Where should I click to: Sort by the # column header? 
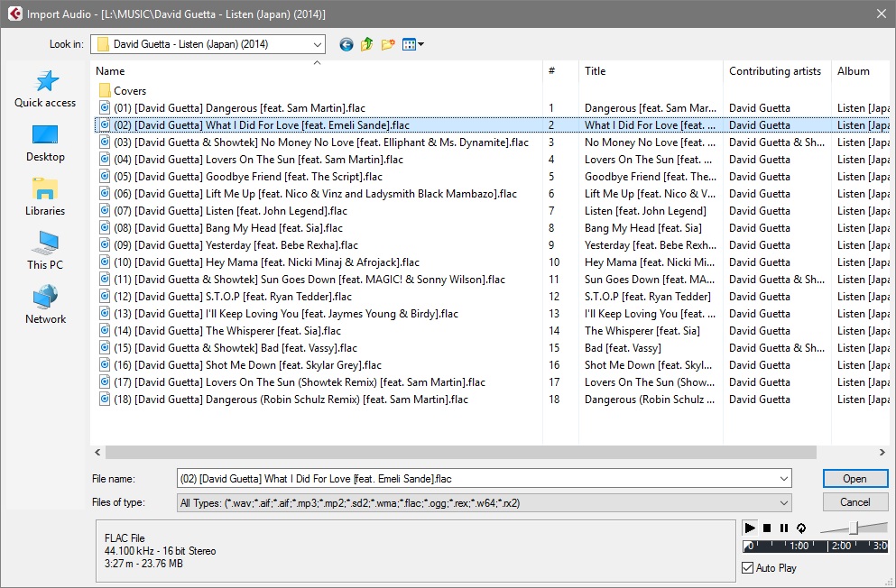pos(560,70)
